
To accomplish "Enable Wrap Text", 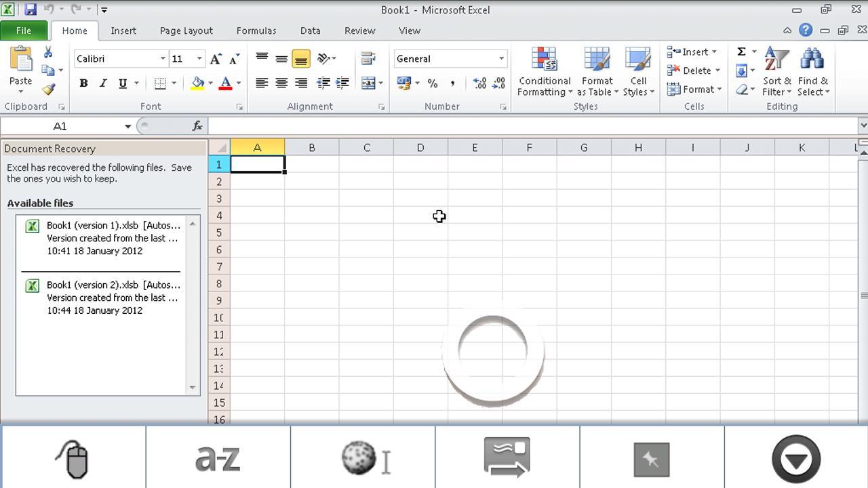I will [370, 58].
